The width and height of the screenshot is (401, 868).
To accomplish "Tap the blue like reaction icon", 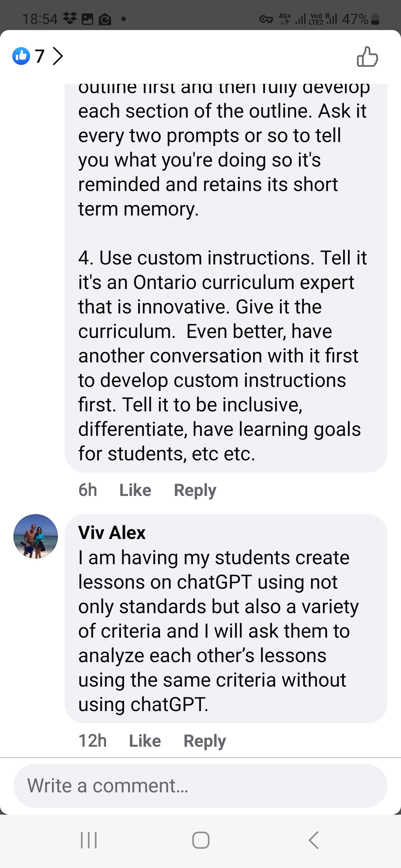I will click(x=21, y=56).
